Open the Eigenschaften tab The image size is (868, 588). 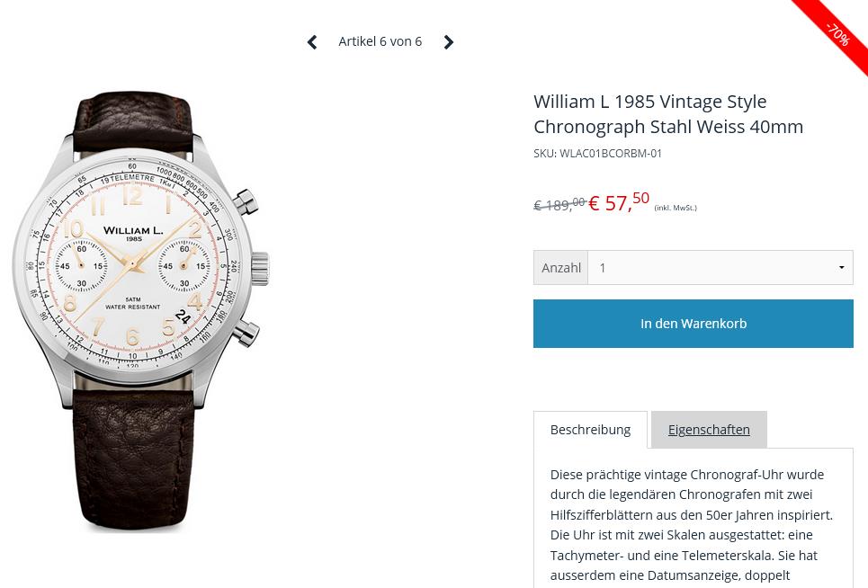[x=709, y=430]
